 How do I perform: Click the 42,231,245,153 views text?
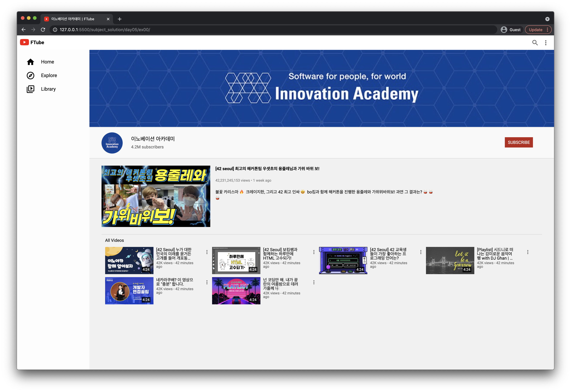[x=232, y=180]
